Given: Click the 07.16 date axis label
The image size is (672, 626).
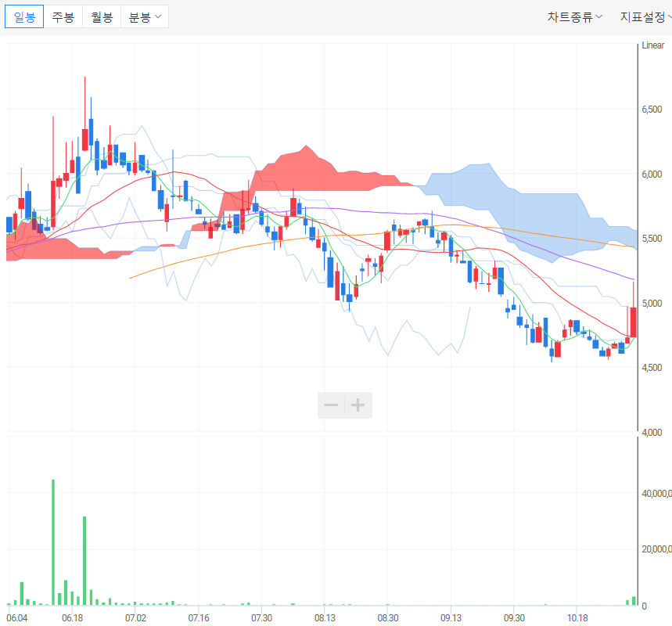Looking at the screenshot, I should coord(199,618).
